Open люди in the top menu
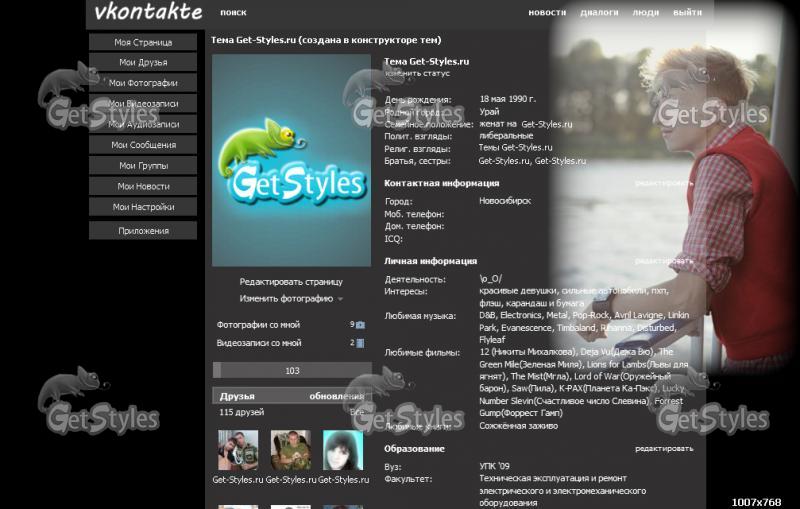This screenshot has height=509, width=800. tap(646, 12)
